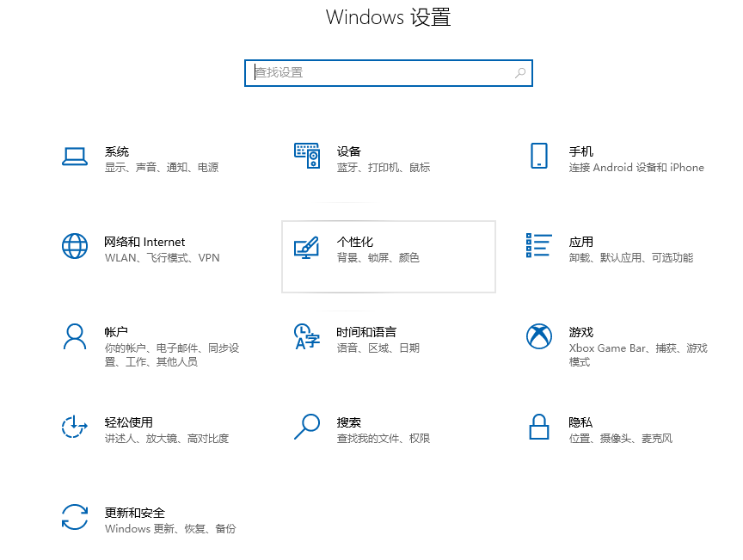Image resolution: width=743 pixels, height=560 pixels.
Task: Select the 轻松使用 dashed clock icon
Action: point(75,427)
